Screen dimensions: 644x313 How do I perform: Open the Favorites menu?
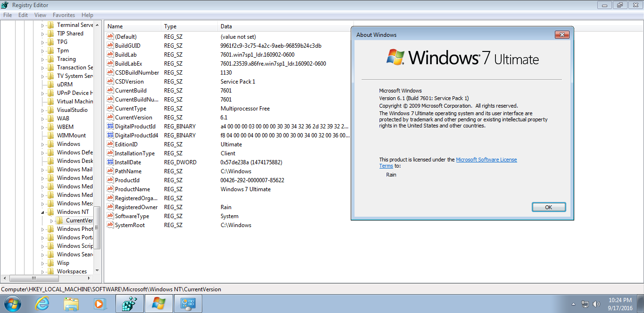click(64, 15)
